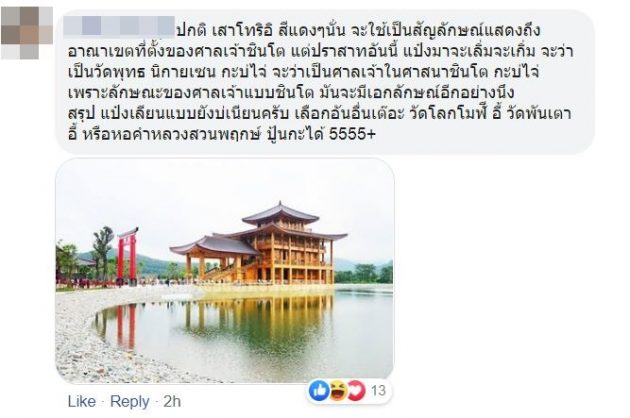
Task: Like this comment
Action: tap(82, 401)
